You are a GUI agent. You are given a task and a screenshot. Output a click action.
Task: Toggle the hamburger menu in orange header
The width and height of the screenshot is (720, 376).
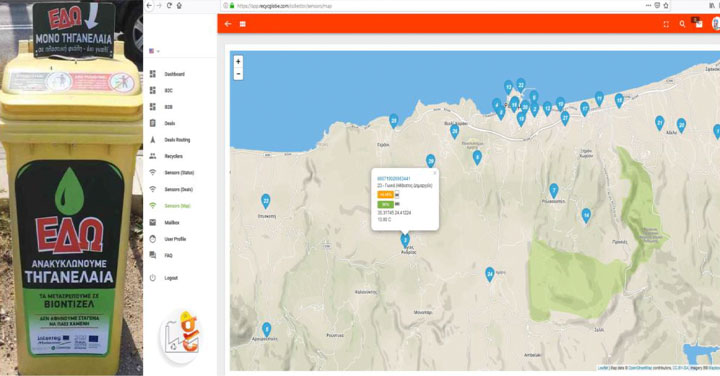point(242,24)
